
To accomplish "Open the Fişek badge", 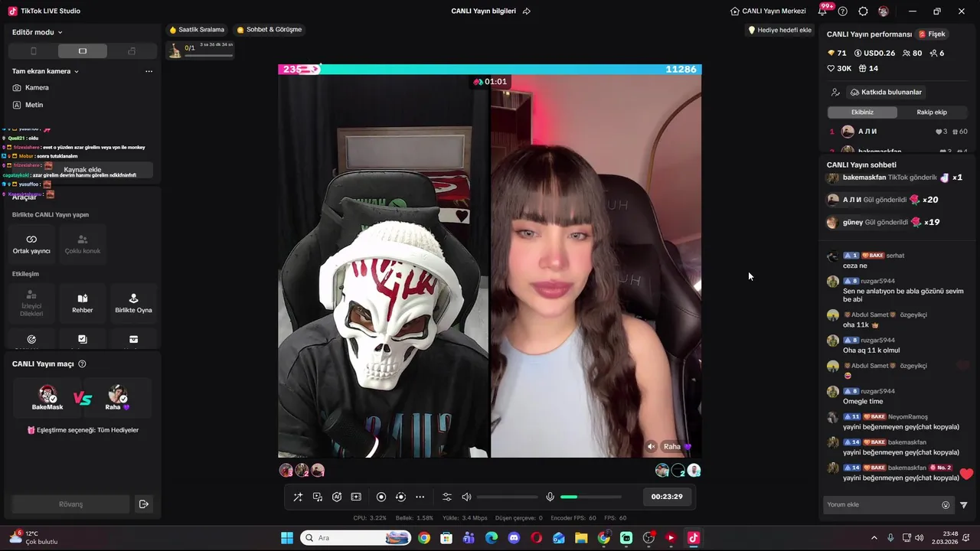I will (933, 34).
